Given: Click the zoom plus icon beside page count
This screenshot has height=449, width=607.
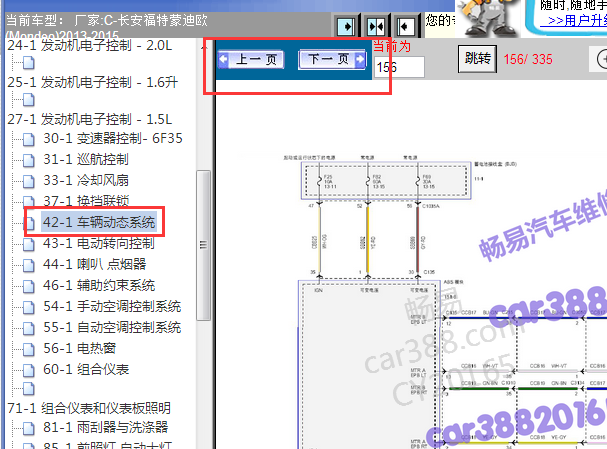Looking at the screenshot, I should 601,59.
